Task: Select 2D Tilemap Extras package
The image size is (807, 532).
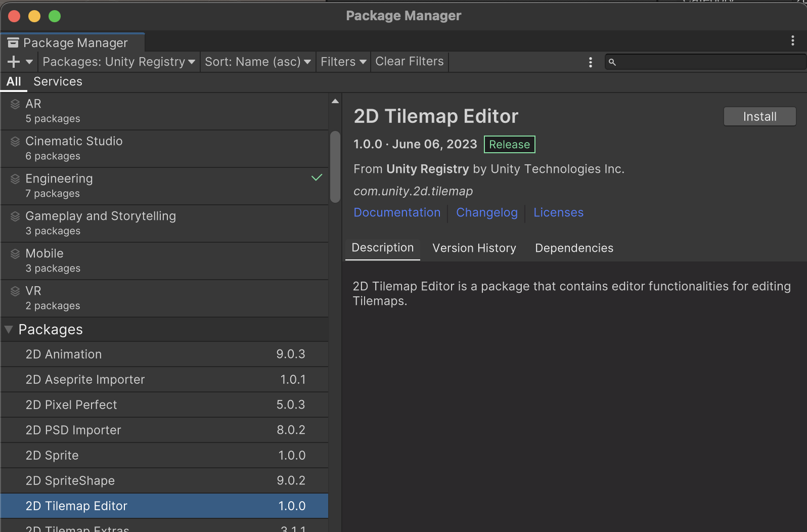Action: pyautogui.click(x=164, y=526)
